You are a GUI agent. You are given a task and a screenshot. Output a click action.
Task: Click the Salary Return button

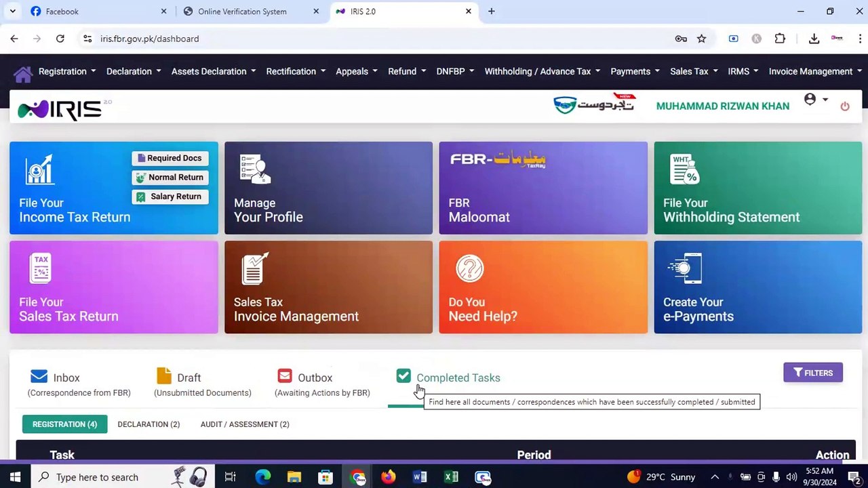click(x=170, y=197)
